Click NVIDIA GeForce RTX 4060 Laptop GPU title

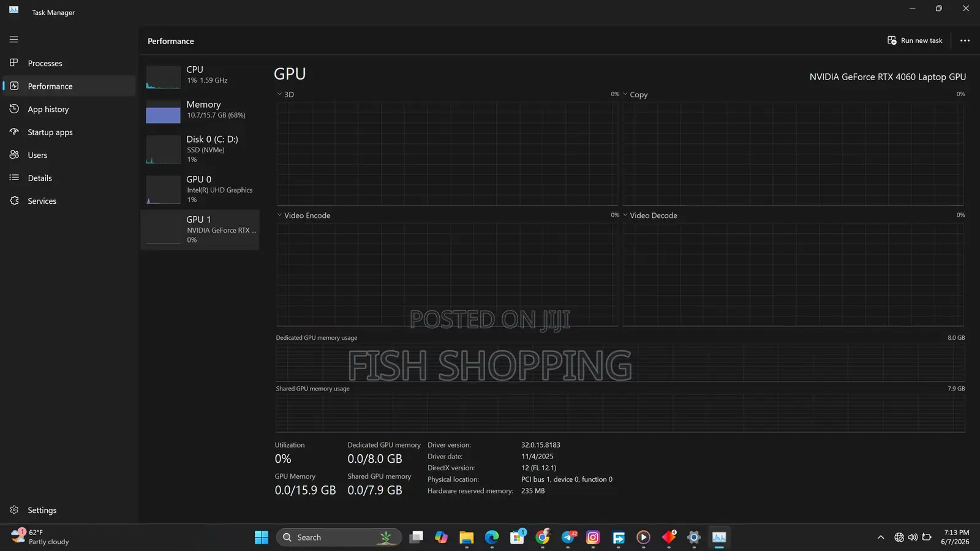(x=888, y=77)
